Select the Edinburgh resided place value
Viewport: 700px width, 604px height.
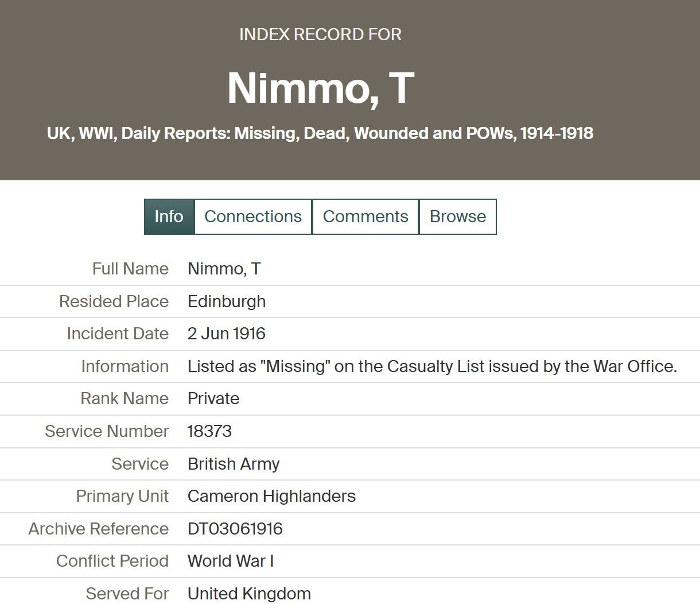tap(226, 301)
